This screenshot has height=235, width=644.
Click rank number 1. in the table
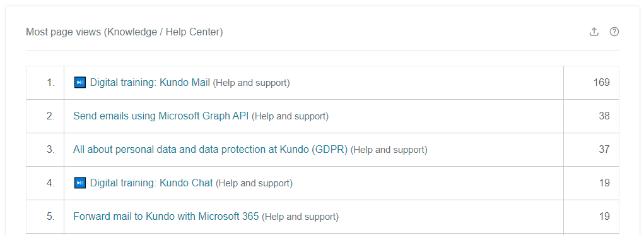coord(50,83)
